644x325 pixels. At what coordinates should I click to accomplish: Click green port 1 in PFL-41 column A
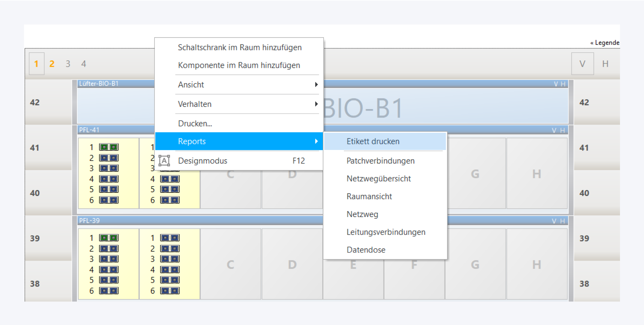tap(109, 147)
